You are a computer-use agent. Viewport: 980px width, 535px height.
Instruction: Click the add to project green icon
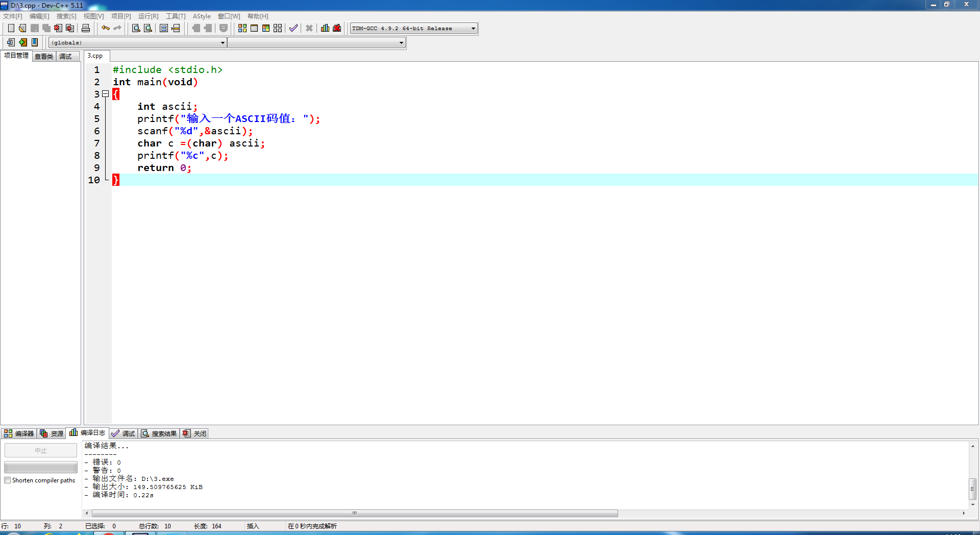coord(22,42)
